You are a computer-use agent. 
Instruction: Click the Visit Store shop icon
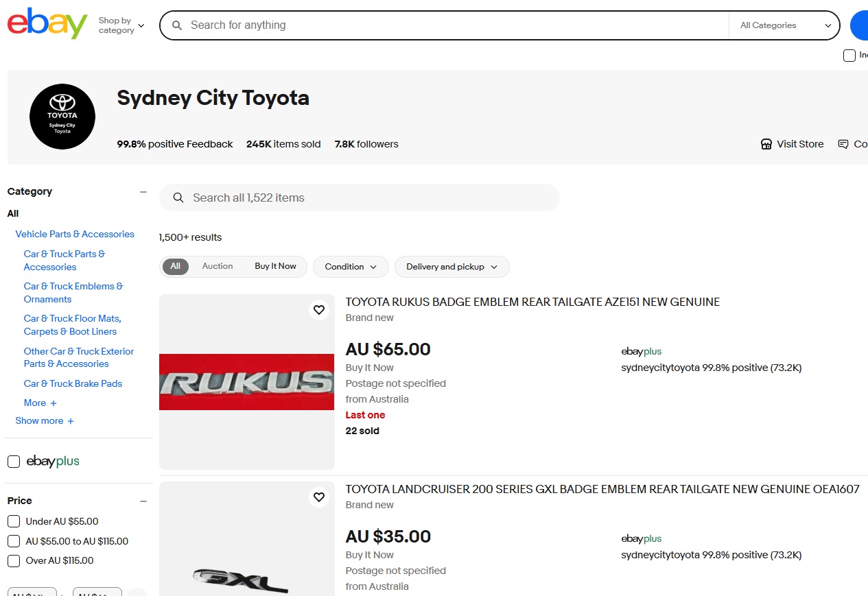coord(766,144)
